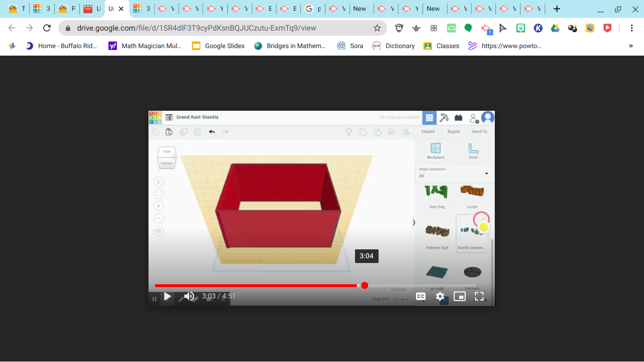Open the Chrome three-dot menu
The width and height of the screenshot is (644, 362).
pyautogui.click(x=632, y=28)
